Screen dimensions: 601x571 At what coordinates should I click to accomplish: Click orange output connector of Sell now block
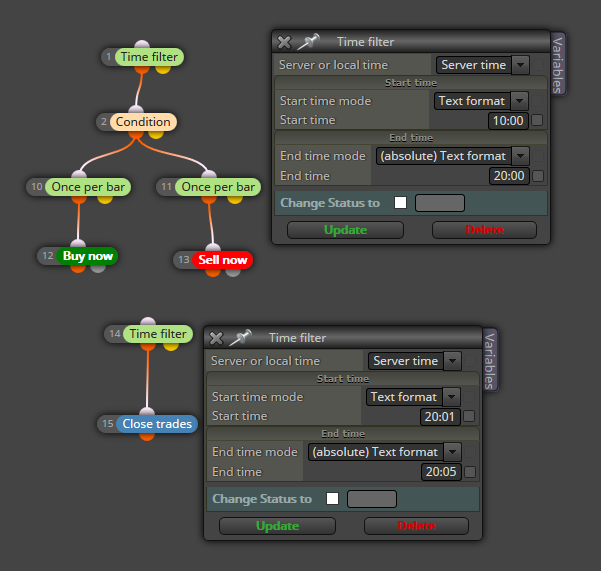click(x=213, y=272)
